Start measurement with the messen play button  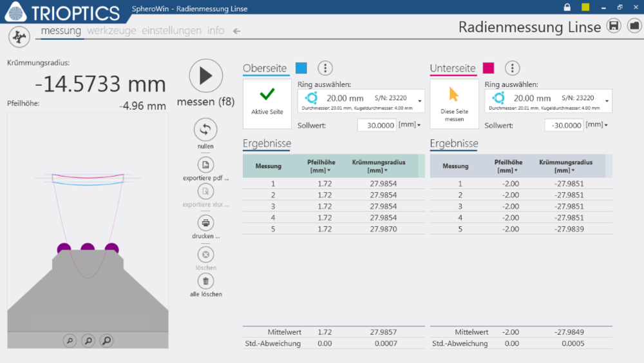tap(205, 76)
